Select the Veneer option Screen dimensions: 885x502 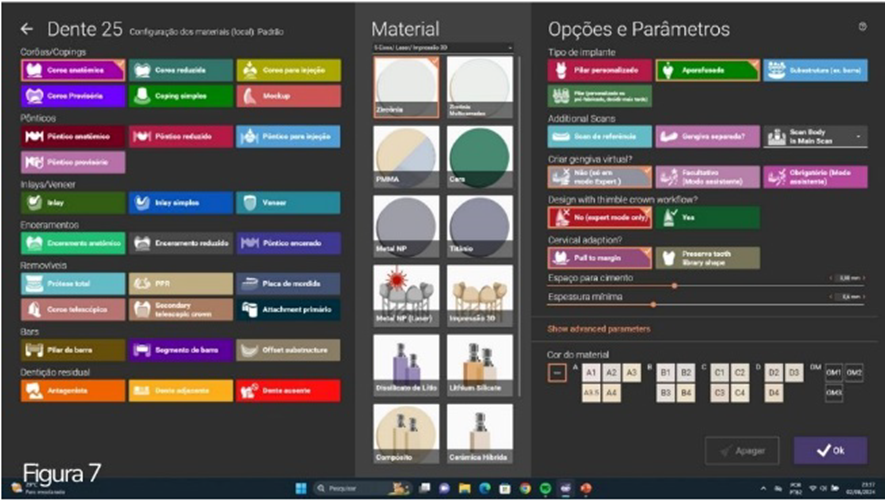(x=288, y=203)
